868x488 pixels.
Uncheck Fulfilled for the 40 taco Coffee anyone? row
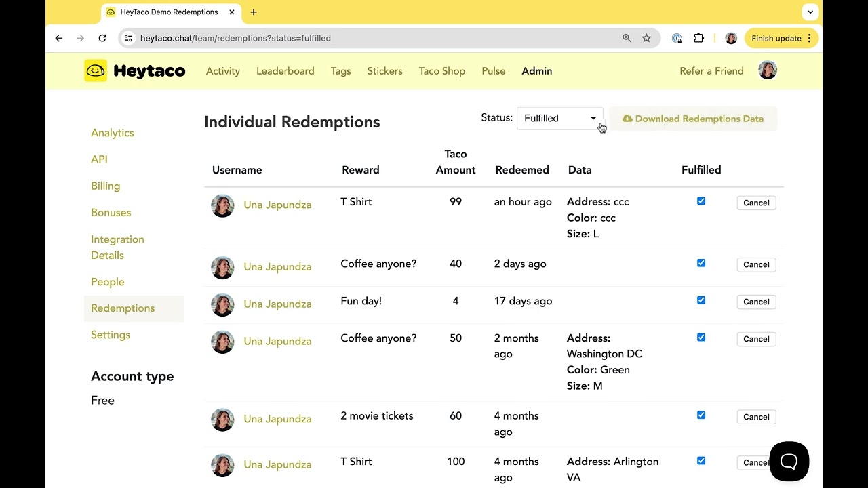click(701, 263)
